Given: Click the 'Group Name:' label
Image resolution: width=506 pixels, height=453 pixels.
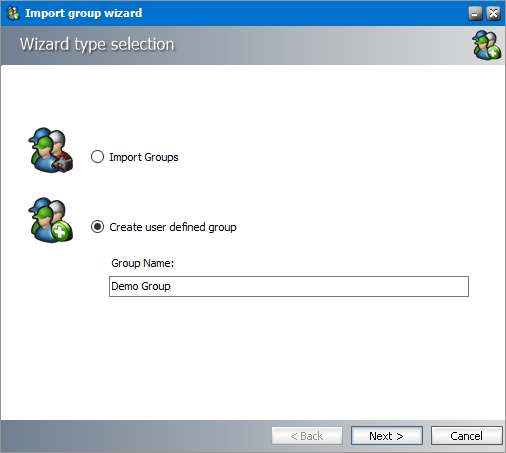Looking at the screenshot, I should pos(143,263).
